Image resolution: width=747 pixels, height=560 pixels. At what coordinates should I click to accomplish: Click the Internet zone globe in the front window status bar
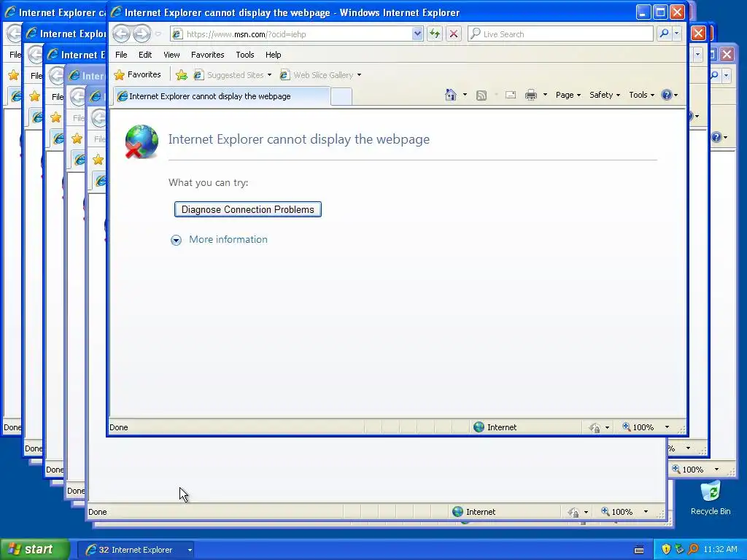pos(479,427)
